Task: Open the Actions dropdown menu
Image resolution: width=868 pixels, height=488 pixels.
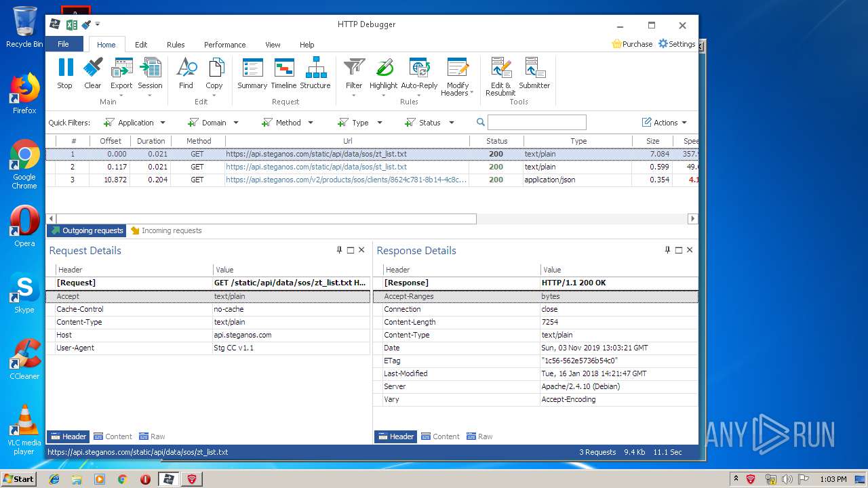Action: [665, 123]
